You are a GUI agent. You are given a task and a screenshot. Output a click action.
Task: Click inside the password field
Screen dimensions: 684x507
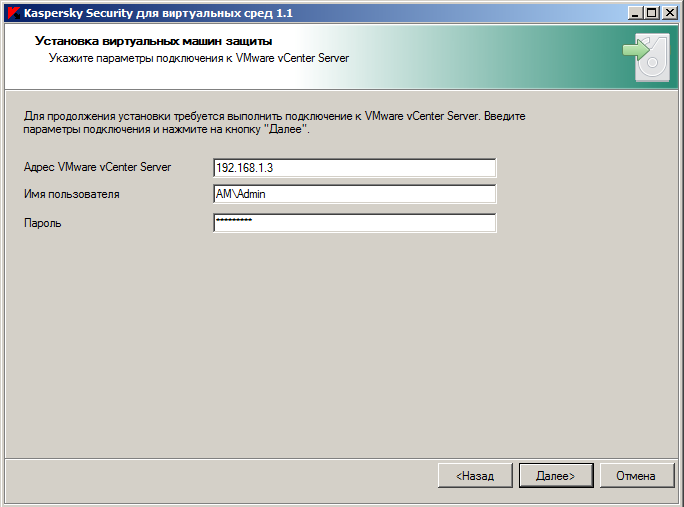coord(355,223)
